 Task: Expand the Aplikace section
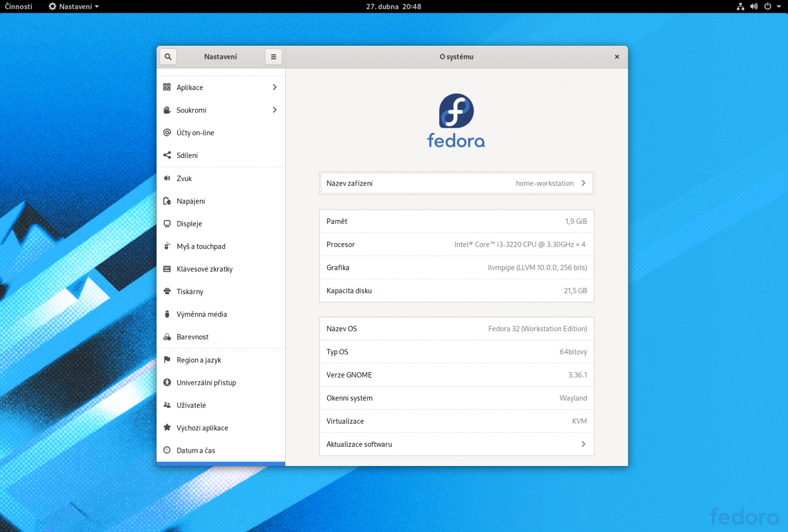(221, 87)
